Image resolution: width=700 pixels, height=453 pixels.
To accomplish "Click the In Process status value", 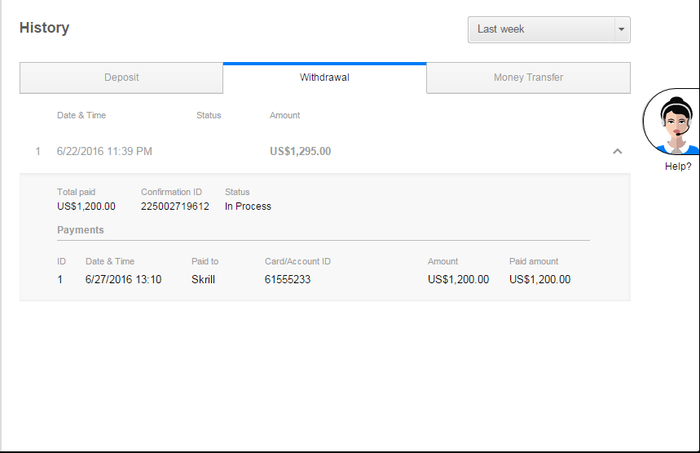I will (x=248, y=206).
